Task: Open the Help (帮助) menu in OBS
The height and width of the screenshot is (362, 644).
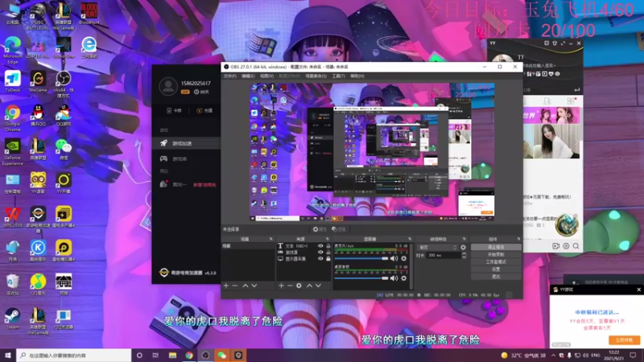Action: click(x=357, y=76)
